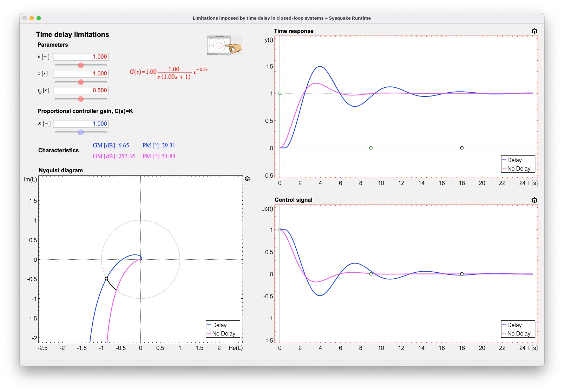Image resolution: width=564 pixels, height=392 pixels.
Task: Click the green step marker on the Time response plot
Action: (x=280, y=93)
